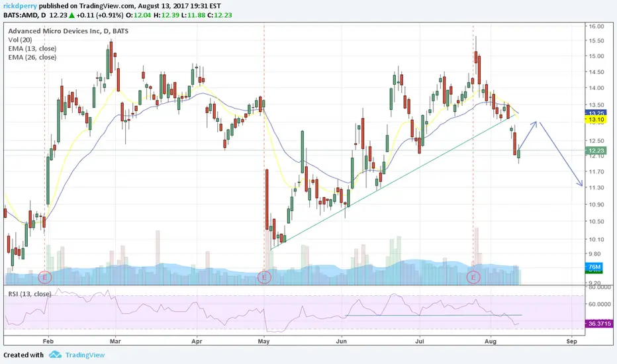Click the H:12.39 high value
617x364 pixels.
[x=166, y=15]
